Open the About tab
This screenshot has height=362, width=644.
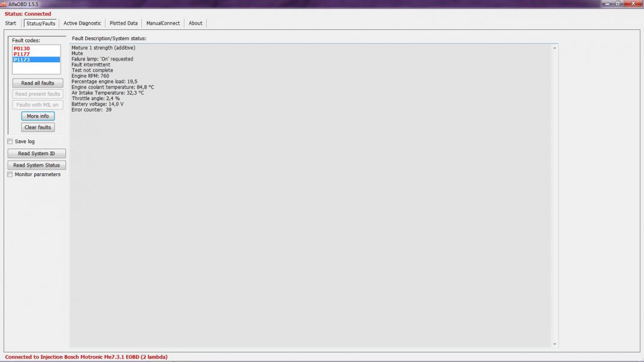click(195, 23)
